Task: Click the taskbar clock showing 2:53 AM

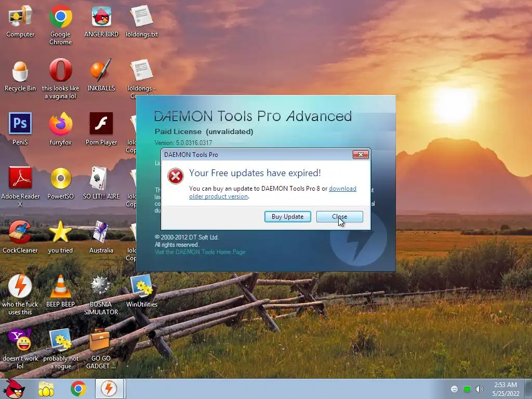Action: pos(506,389)
